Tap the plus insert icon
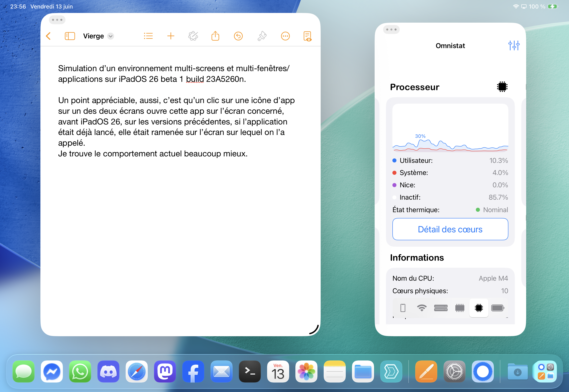This screenshot has width=569, height=392. (171, 36)
